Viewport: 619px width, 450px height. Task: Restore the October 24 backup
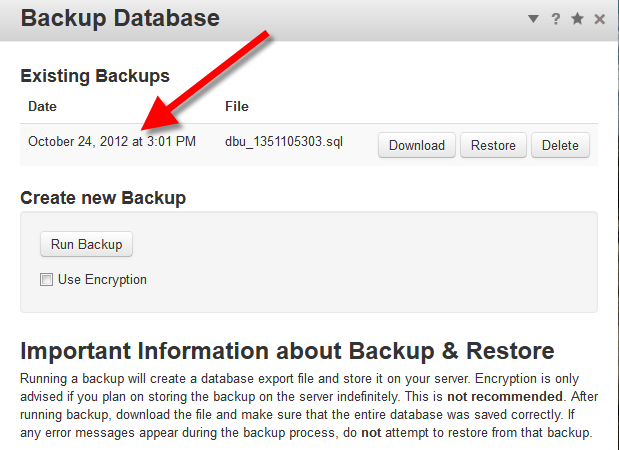coord(493,145)
